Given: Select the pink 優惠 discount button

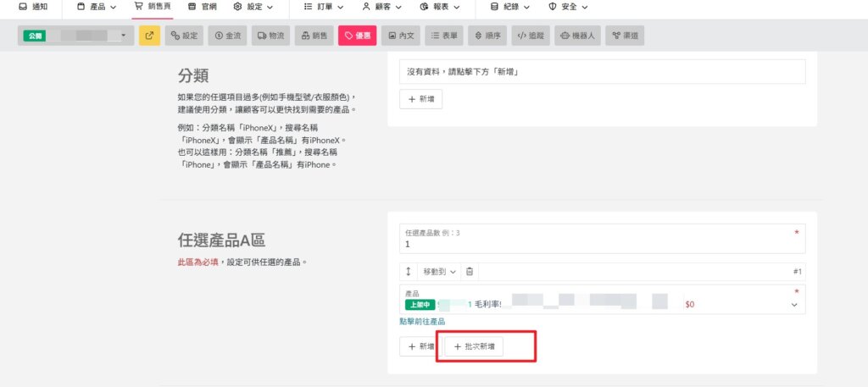Looking at the screenshot, I should click(357, 36).
